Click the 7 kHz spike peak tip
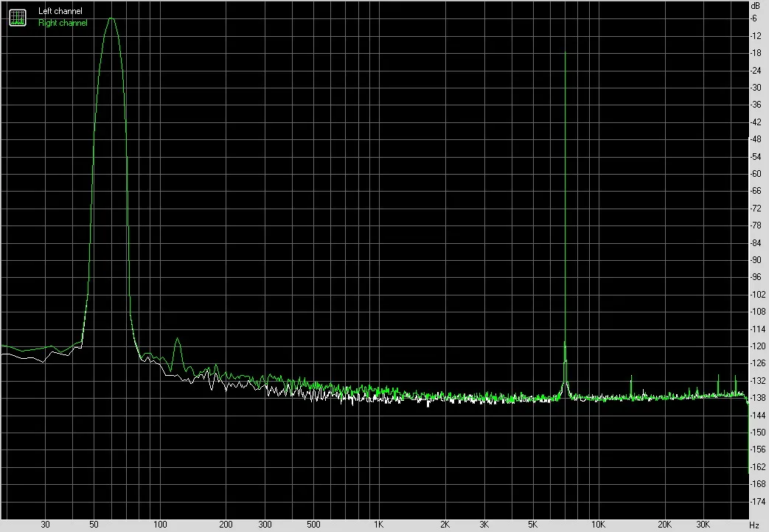The height and width of the screenshot is (532, 769). point(565,53)
